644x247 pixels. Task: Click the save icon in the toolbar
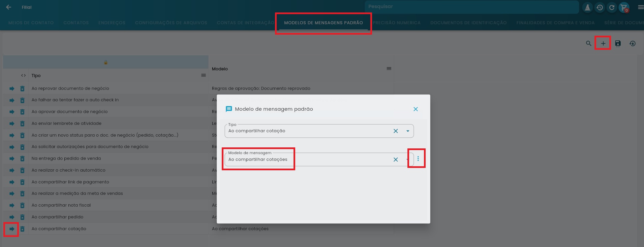618,43
